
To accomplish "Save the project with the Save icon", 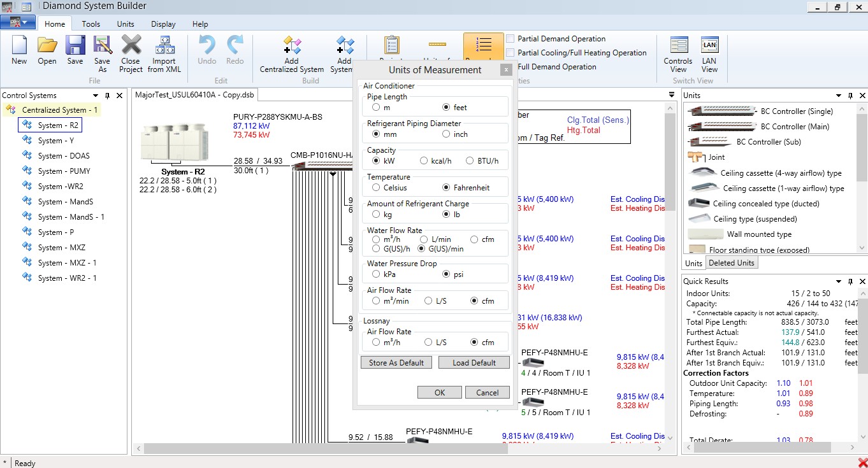I will [75, 51].
